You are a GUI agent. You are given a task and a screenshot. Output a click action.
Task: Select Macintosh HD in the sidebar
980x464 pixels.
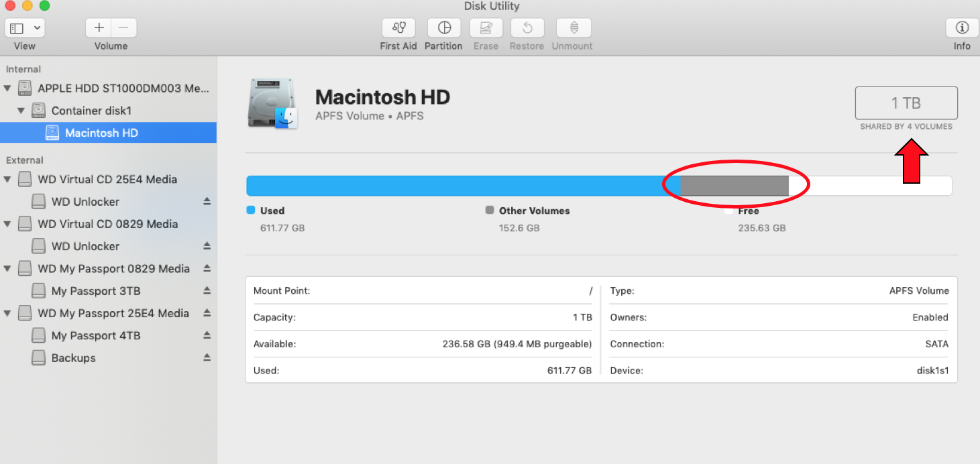tap(101, 133)
